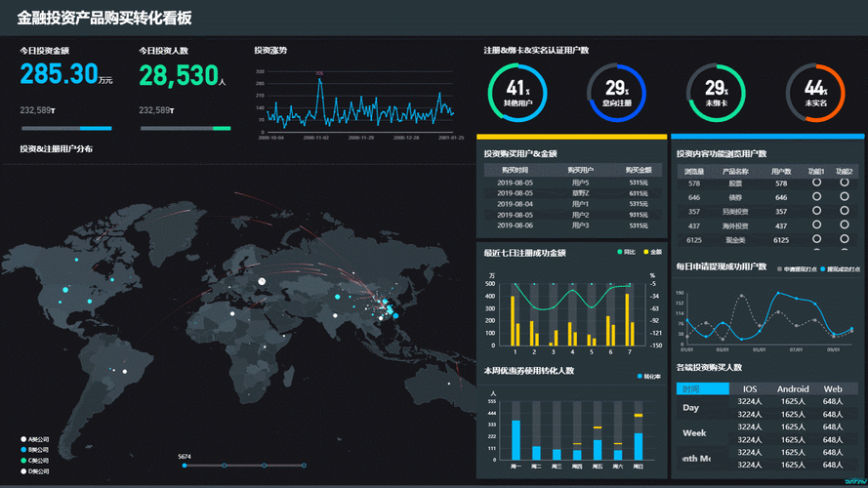Image resolution: width=868 pixels, height=488 pixels.
Task: Click the 其他用户 41% donut chart
Action: pos(517,93)
